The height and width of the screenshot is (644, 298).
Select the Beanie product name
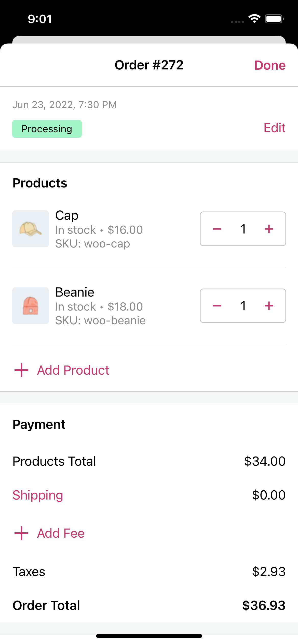[x=75, y=292]
